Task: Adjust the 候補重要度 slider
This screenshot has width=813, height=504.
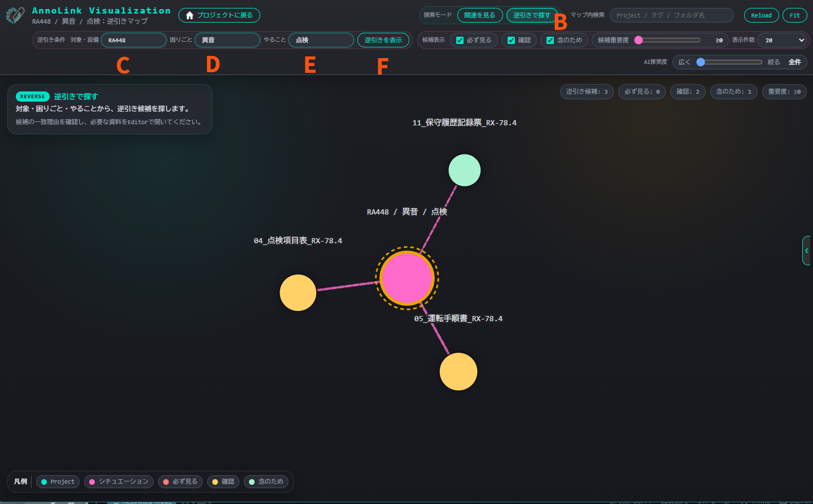Action: [x=668, y=40]
